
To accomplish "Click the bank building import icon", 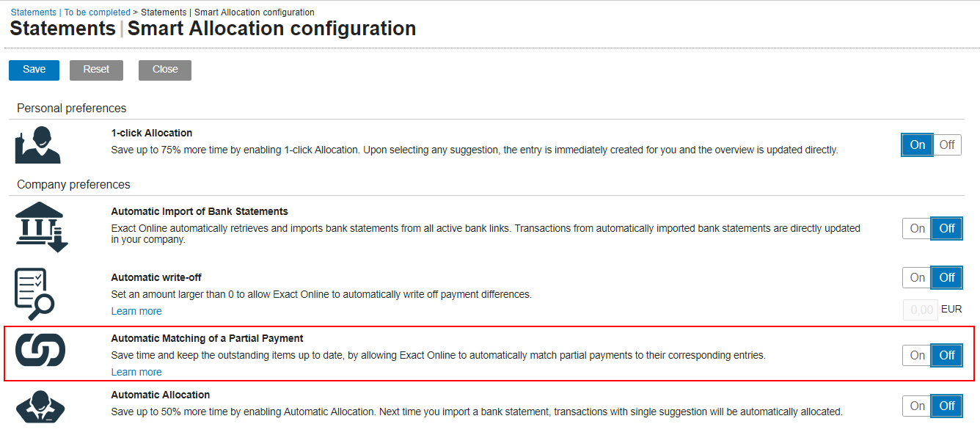I will coord(41,227).
